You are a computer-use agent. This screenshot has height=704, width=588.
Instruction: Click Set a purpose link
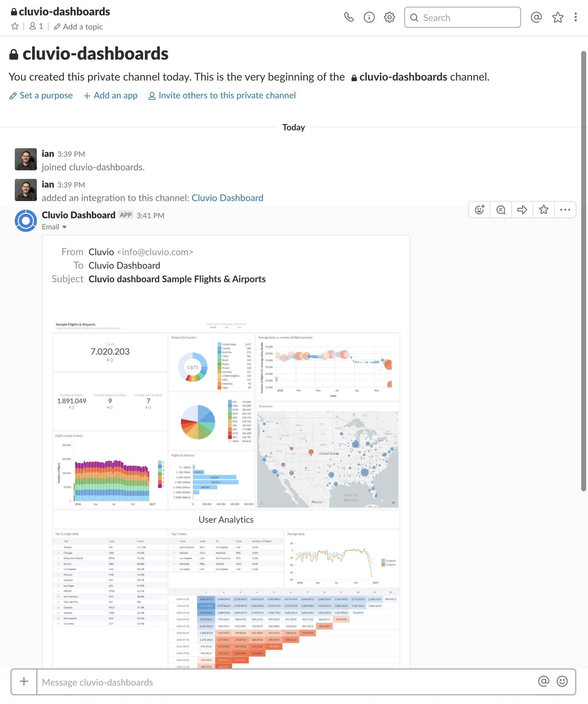[41, 96]
